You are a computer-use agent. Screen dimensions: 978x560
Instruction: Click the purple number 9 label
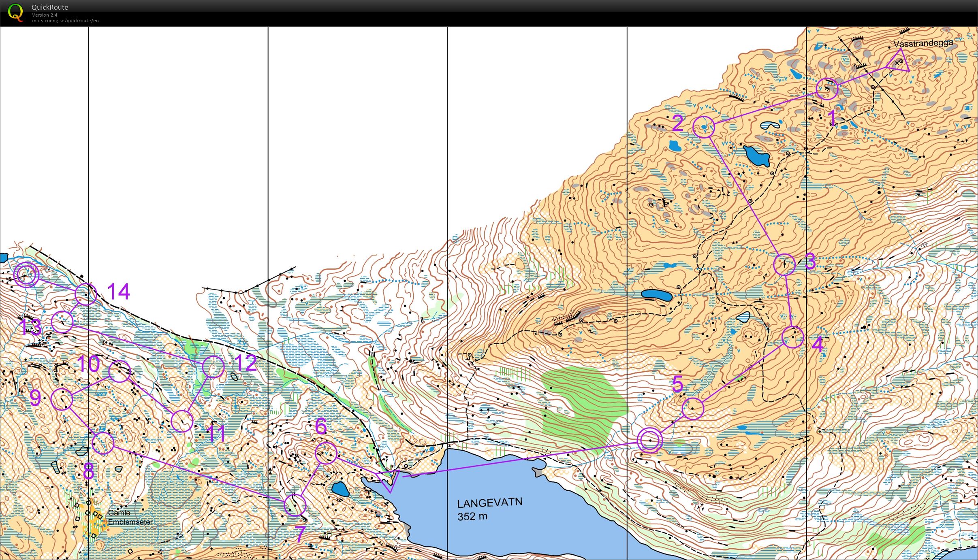35,398
